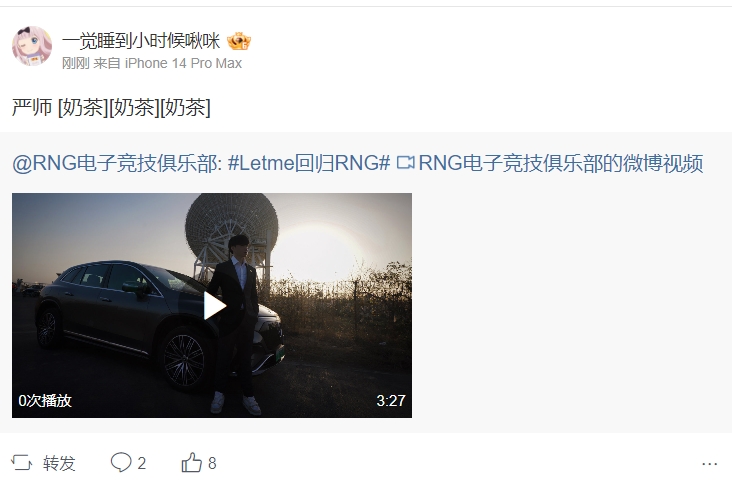The width and height of the screenshot is (732, 491).
Task: Click the 0次播放 play count label
Action: [45, 400]
